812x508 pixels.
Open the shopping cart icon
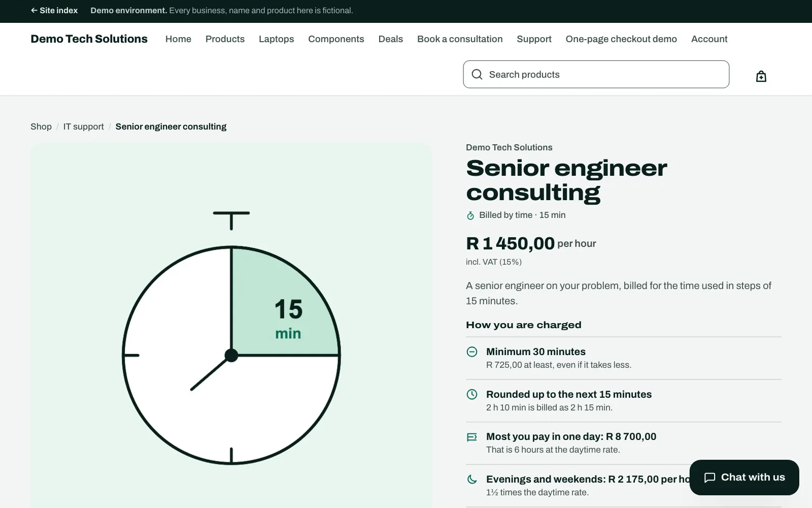click(x=761, y=76)
